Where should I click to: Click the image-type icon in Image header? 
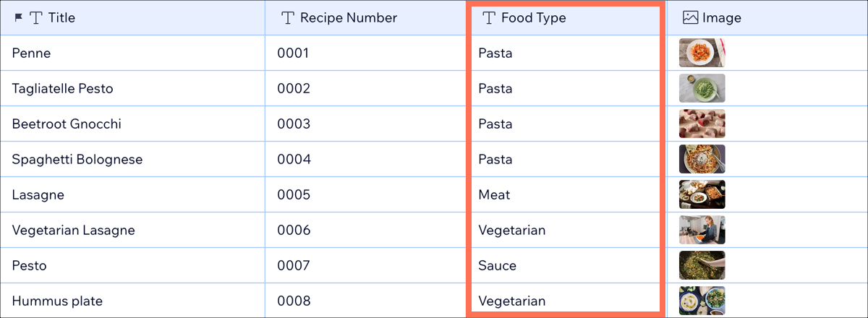pos(691,17)
